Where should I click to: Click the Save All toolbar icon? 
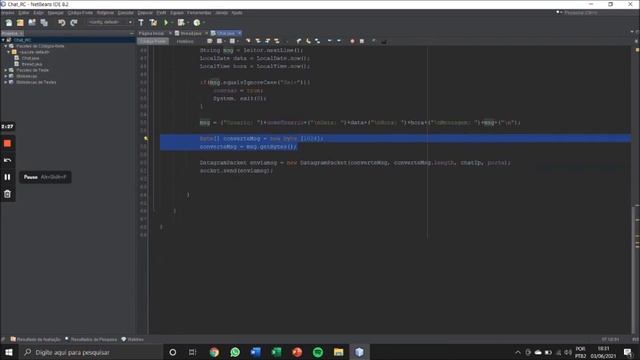(44, 22)
